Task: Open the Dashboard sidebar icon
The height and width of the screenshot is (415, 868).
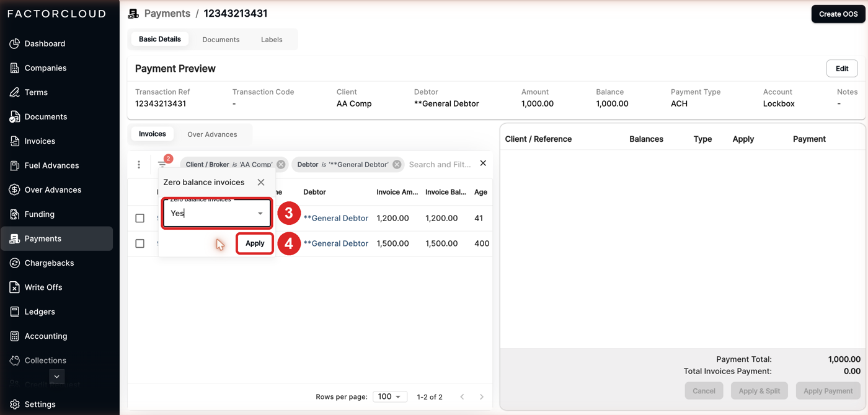Action: point(14,44)
